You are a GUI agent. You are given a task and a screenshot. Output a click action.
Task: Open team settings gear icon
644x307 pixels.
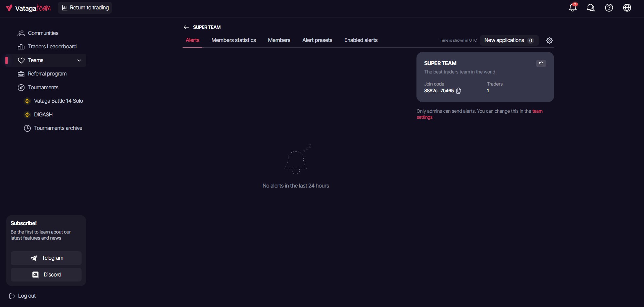tap(549, 40)
